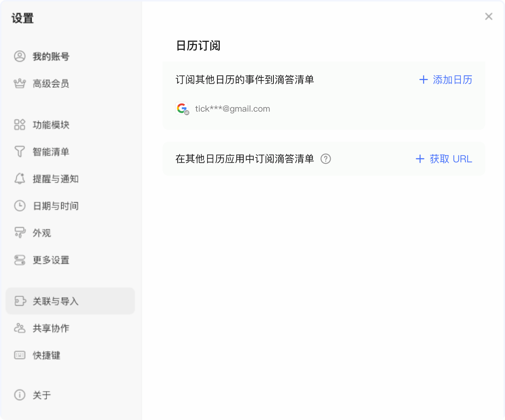Viewport: 505px width, 420px height.
Task: Click 获取 URL link
Action: (444, 159)
